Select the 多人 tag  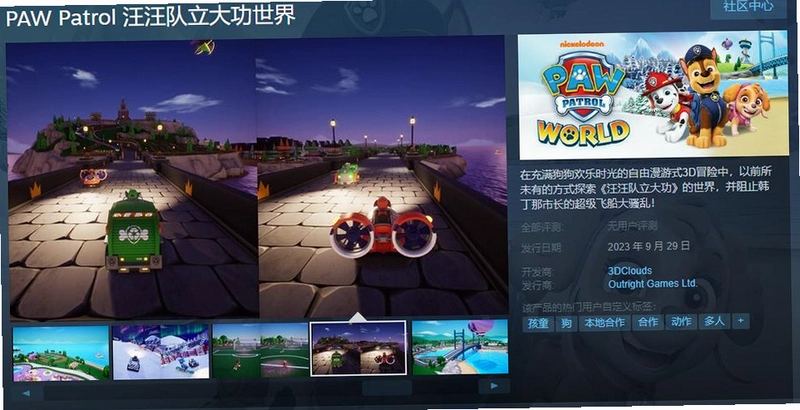tap(714, 321)
